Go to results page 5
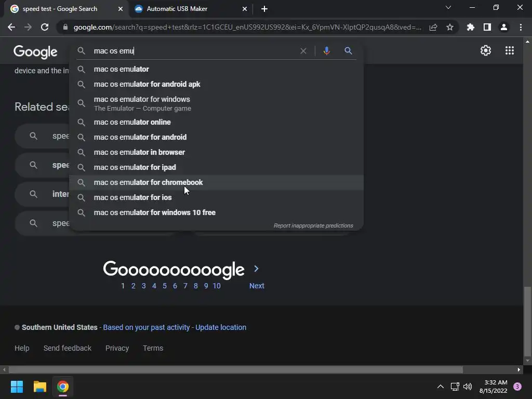 click(165, 286)
